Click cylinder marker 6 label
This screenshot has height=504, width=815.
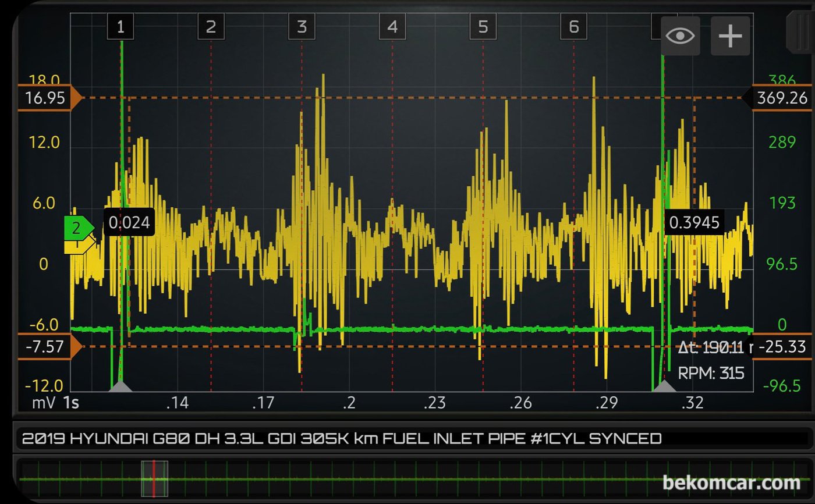coord(573,27)
